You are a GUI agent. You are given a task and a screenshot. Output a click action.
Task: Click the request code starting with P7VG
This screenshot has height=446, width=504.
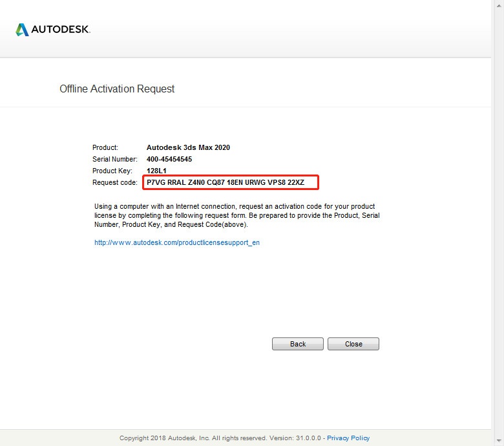[x=231, y=183]
